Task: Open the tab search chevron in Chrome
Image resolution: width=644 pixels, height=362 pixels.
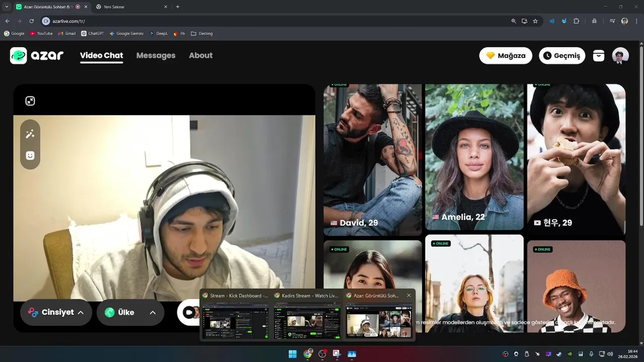Action: click(x=7, y=7)
